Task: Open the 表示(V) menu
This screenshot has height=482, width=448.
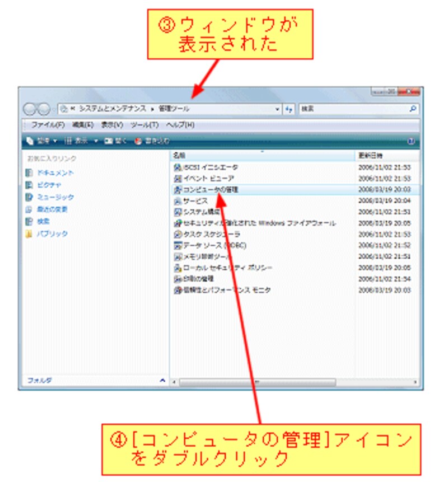Action: tap(112, 125)
